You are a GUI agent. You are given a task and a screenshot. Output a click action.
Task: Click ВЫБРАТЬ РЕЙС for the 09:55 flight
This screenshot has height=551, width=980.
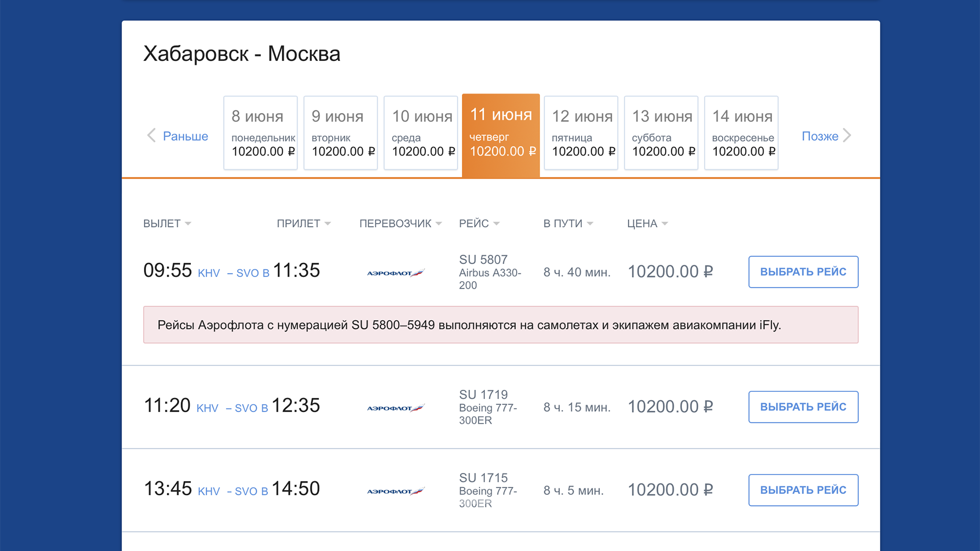(803, 272)
